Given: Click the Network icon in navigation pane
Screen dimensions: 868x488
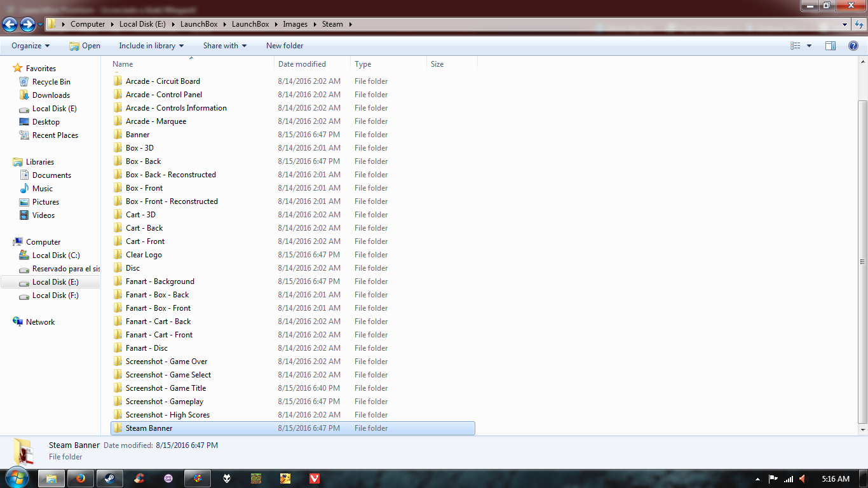Looking at the screenshot, I should 18,322.
